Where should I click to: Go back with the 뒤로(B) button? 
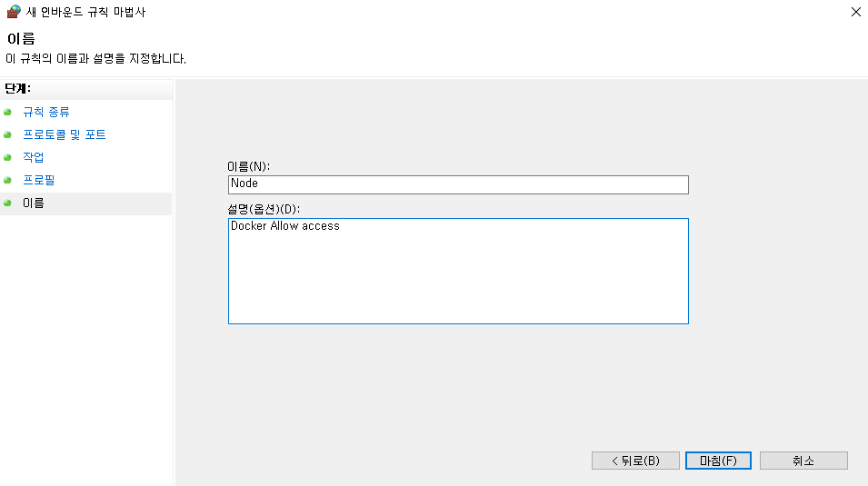point(635,461)
